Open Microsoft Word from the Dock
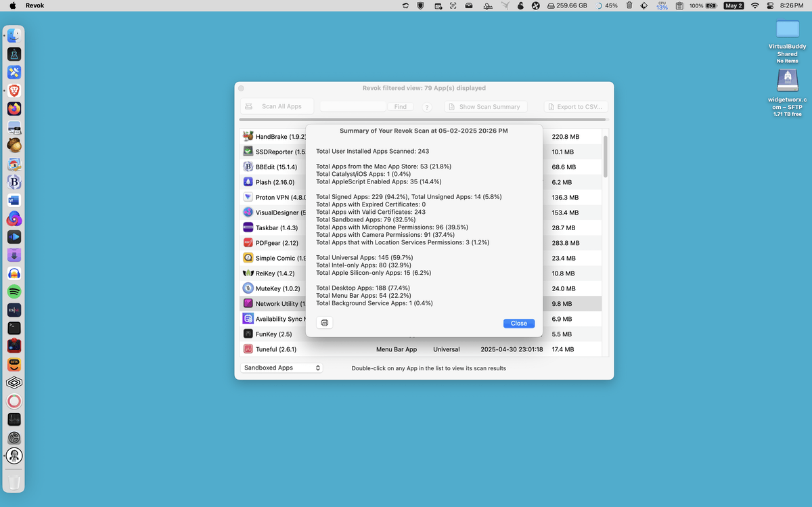Image resolution: width=812 pixels, height=507 pixels. click(14, 200)
